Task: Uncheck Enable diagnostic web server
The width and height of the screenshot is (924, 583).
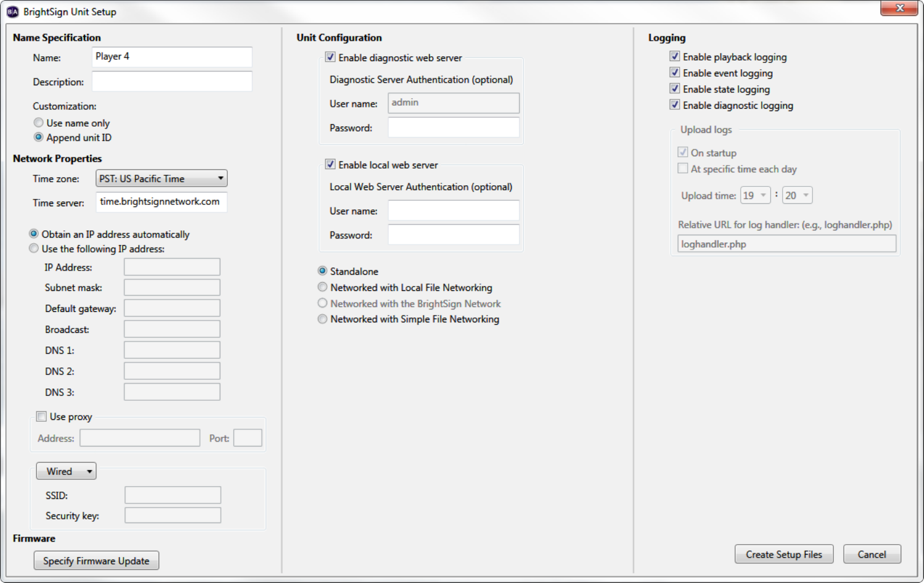Action: [330, 57]
